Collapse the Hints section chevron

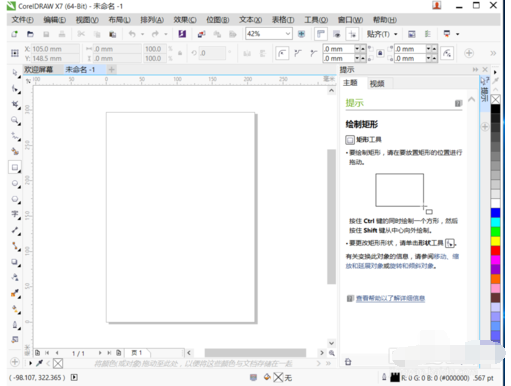click(471, 99)
